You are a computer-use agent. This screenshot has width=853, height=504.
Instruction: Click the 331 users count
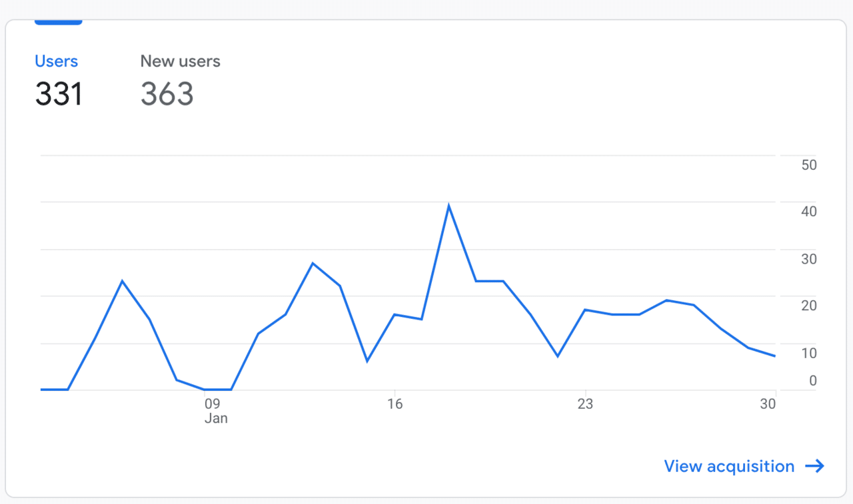(x=59, y=94)
